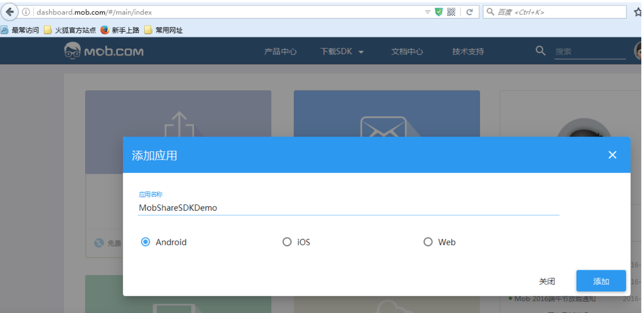
Task: Edit the 应用名称 text field
Action: (x=349, y=207)
